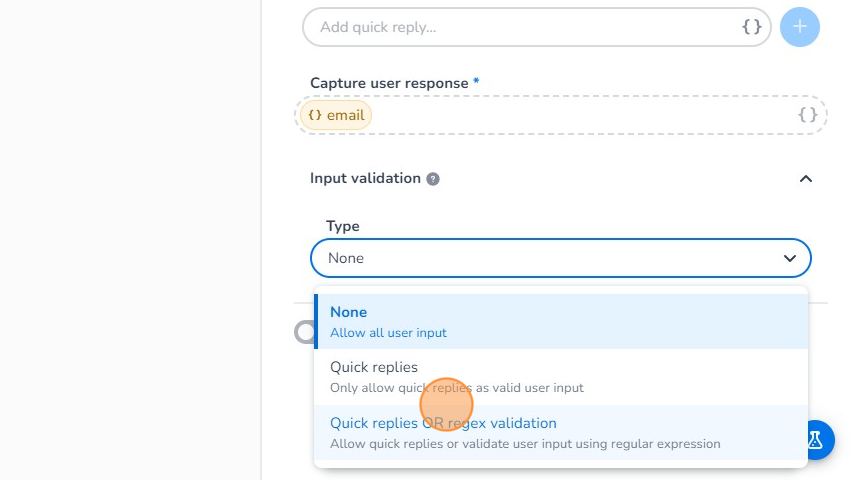Click the blue flask test icon
Image resolution: width=860 pixels, height=480 pixels.
point(816,439)
